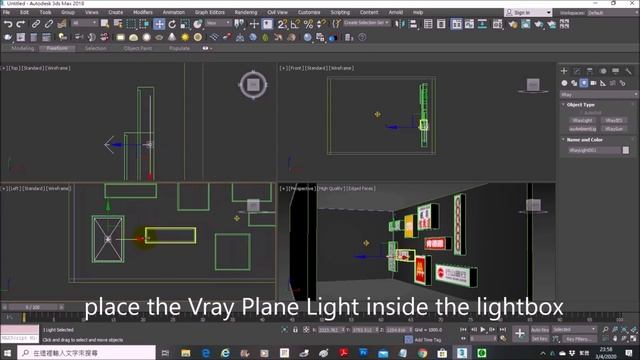640x360 pixels.
Task: Click Render Production teapot icon
Action: tap(539, 24)
